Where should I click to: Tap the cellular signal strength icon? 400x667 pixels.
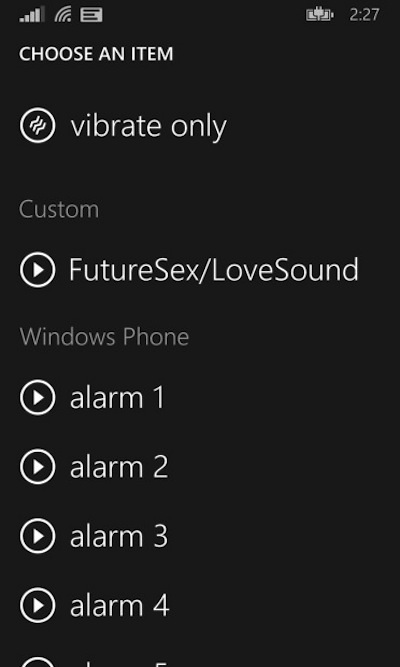coord(31,15)
